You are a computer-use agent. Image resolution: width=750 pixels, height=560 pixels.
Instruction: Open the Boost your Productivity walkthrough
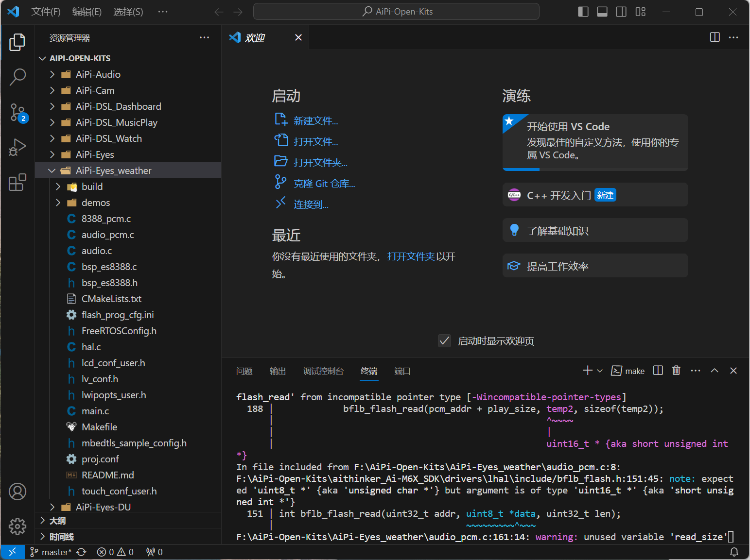(595, 266)
